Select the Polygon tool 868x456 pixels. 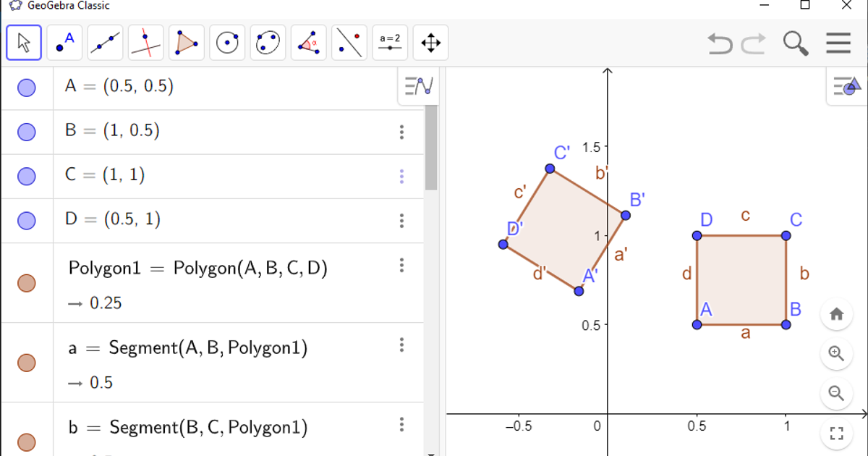[x=186, y=43]
